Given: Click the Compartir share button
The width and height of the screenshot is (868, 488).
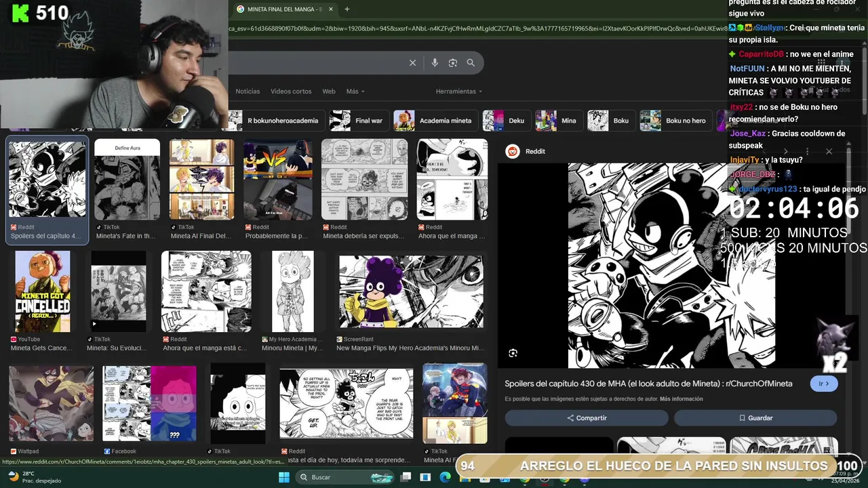Looking at the screenshot, I should (587, 418).
